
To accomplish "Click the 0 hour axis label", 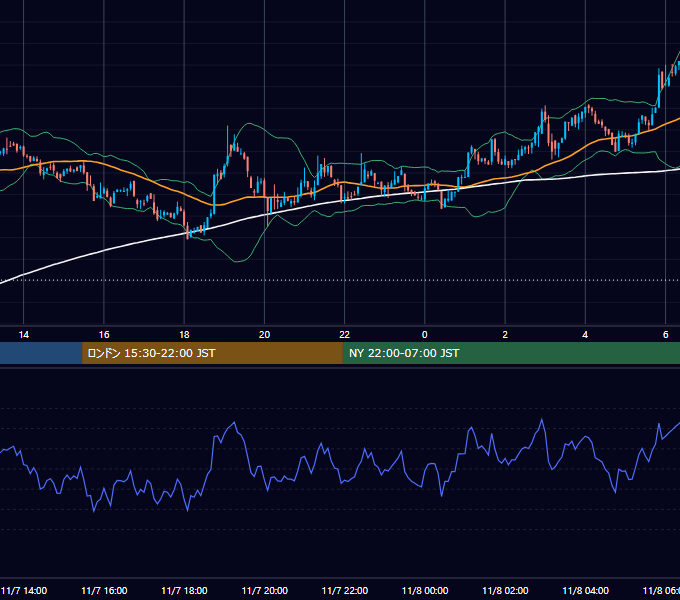I will click(425, 335).
